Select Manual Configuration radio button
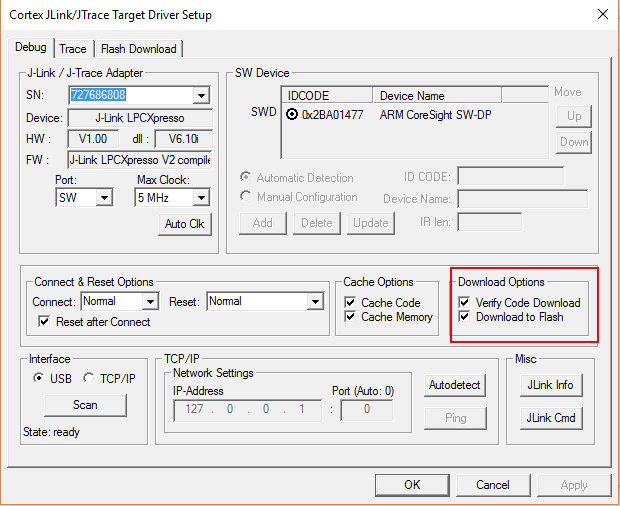Screen dimensions: 620x506 (x=246, y=196)
